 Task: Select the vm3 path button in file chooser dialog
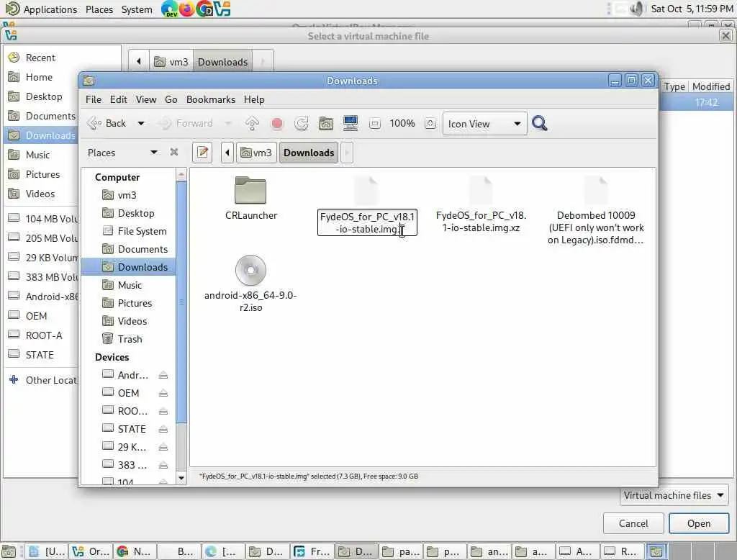(x=171, y=62)
